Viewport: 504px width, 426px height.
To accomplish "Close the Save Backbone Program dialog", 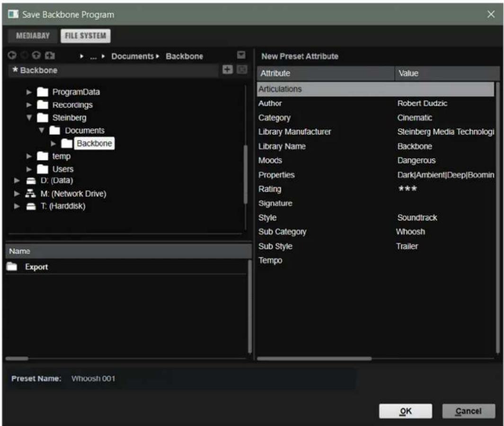I will pyautogui.click(x=490, y=14).
